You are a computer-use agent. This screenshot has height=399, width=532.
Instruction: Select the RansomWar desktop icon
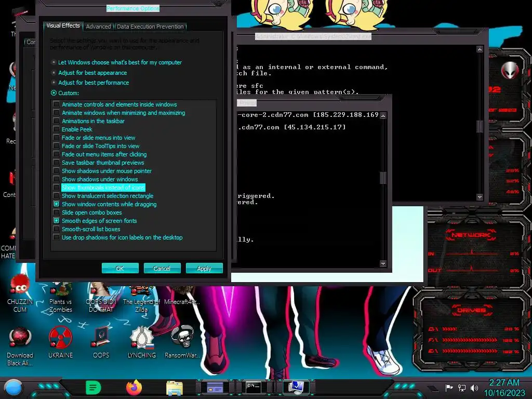[x=182, y=342]
